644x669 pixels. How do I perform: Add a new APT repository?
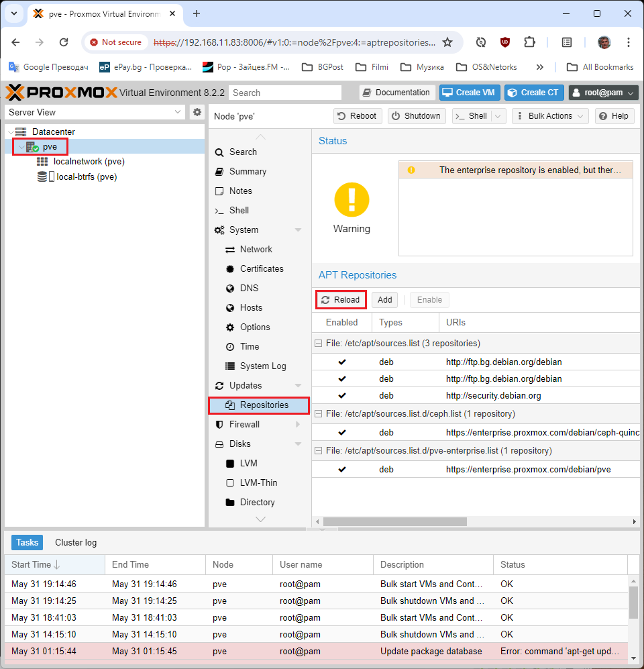pos(384,300)
